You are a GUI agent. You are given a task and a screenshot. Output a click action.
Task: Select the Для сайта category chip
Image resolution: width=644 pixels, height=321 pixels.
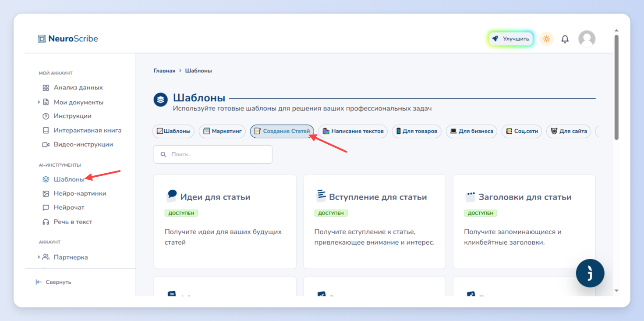click(569, 131)
